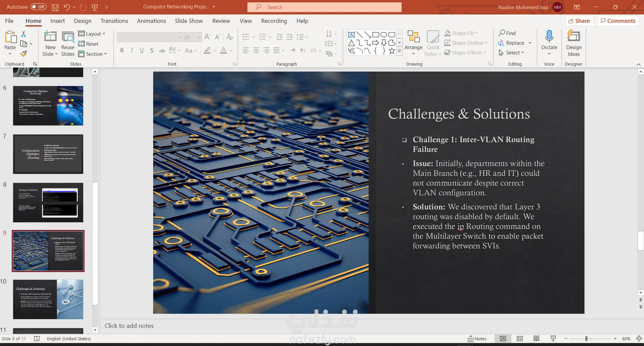Align text to the left
This screenshot has height=346, width=644.
pyautogui.click(x=246, y=50)
